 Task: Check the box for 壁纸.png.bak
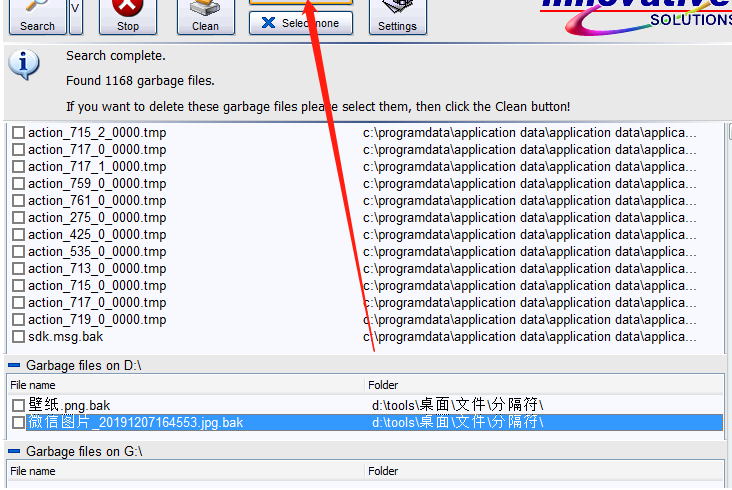pos(18,405)
